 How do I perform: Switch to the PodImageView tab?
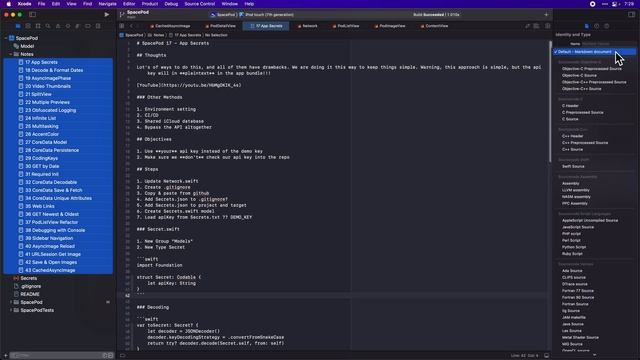point(389,26)
